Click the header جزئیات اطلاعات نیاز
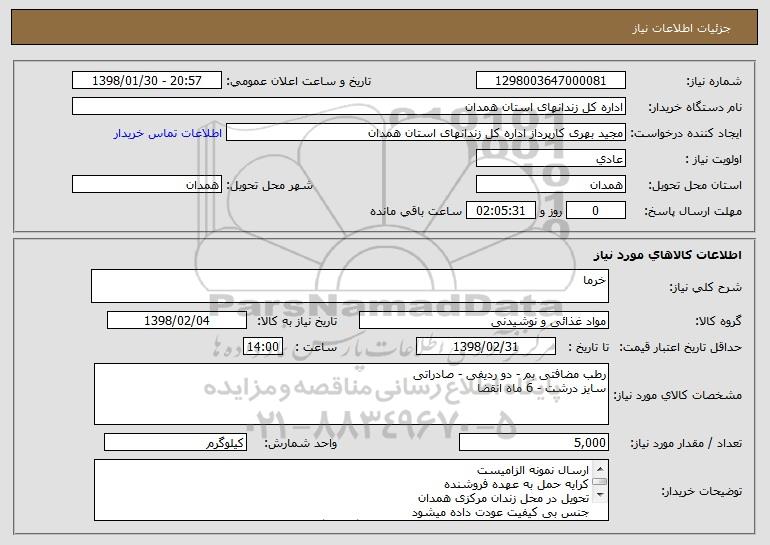The image size is (770, 545). pos(681,28)
